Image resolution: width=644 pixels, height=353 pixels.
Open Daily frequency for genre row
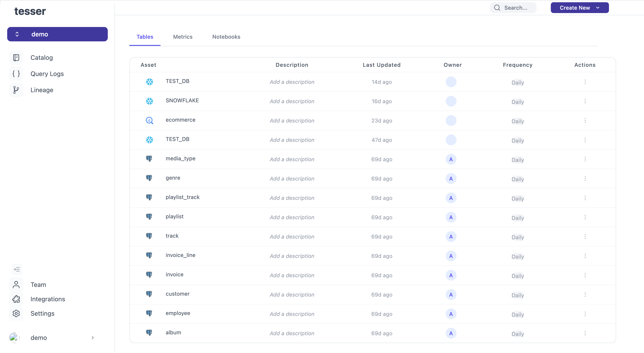pyautogui.click(x=518, y=179)
